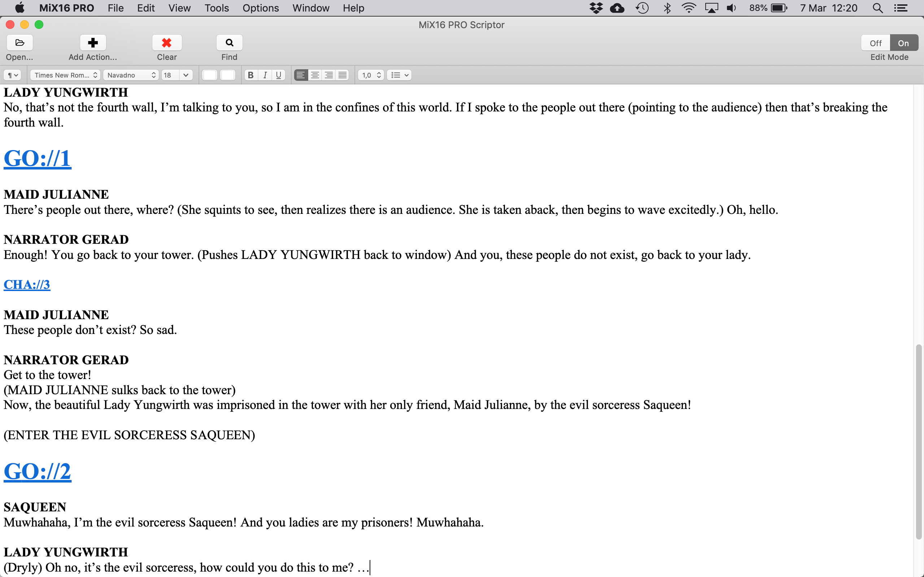Align text to the right
924x577 pixels.
click(x=329, y=75)
